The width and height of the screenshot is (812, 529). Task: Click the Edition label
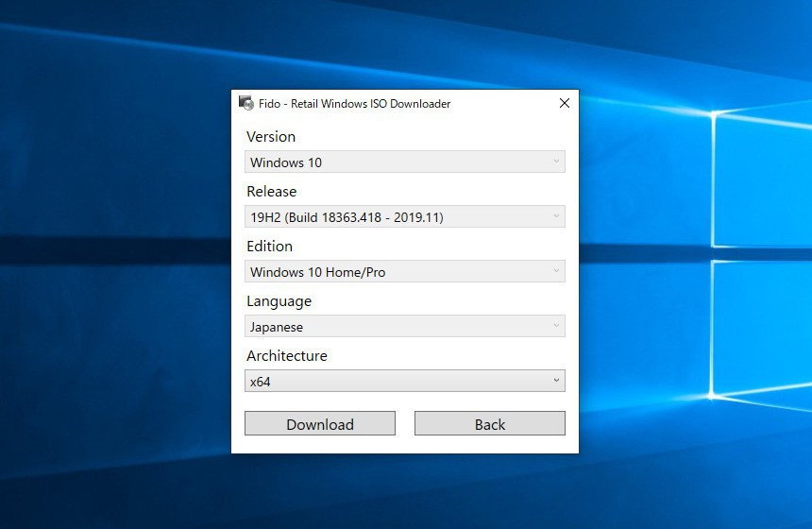(x=270, y=247)
